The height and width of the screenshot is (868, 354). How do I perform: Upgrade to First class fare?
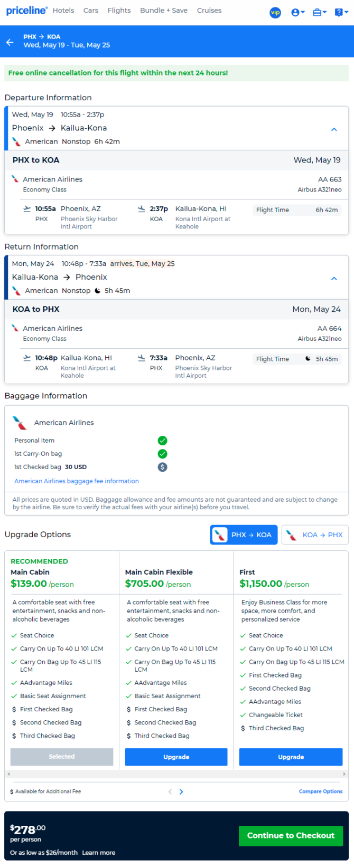[291, 757]
